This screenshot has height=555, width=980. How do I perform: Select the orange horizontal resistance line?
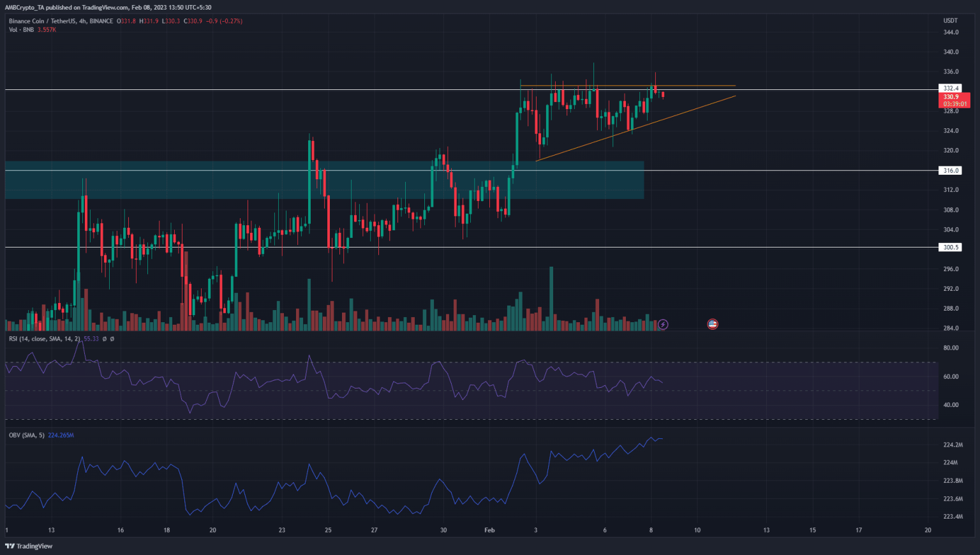click(702, 85)
